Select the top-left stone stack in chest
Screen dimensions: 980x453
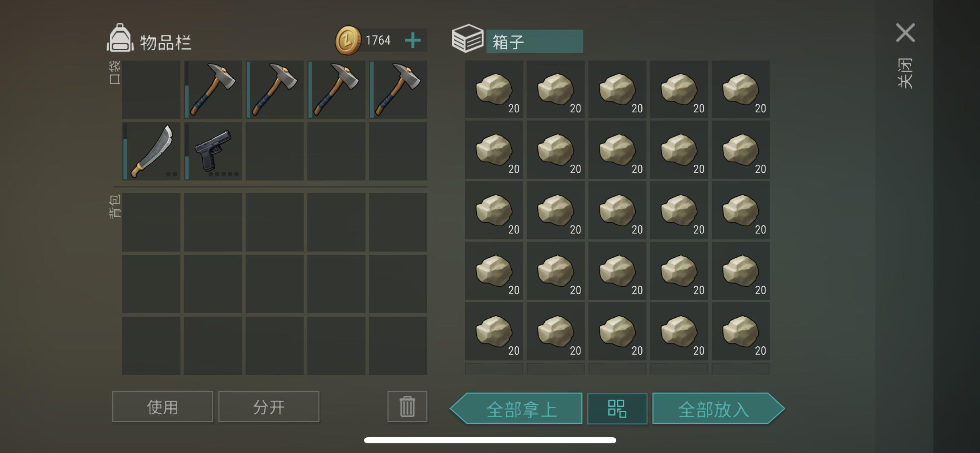point(494,89)
